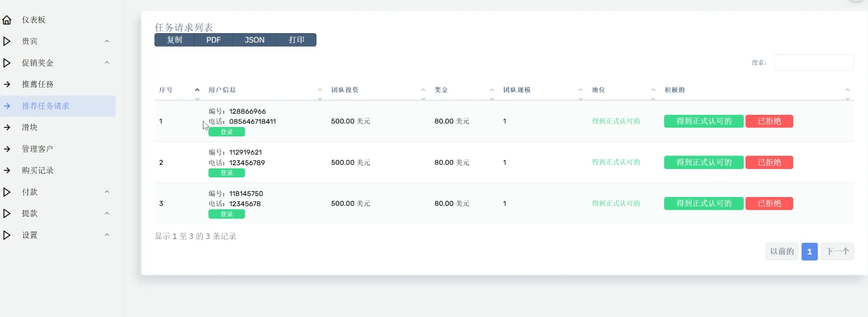The width and height of the screenshot is (868, 317).
Task: Click the arrow icon beside 管理客户
Action: (7, 149)
